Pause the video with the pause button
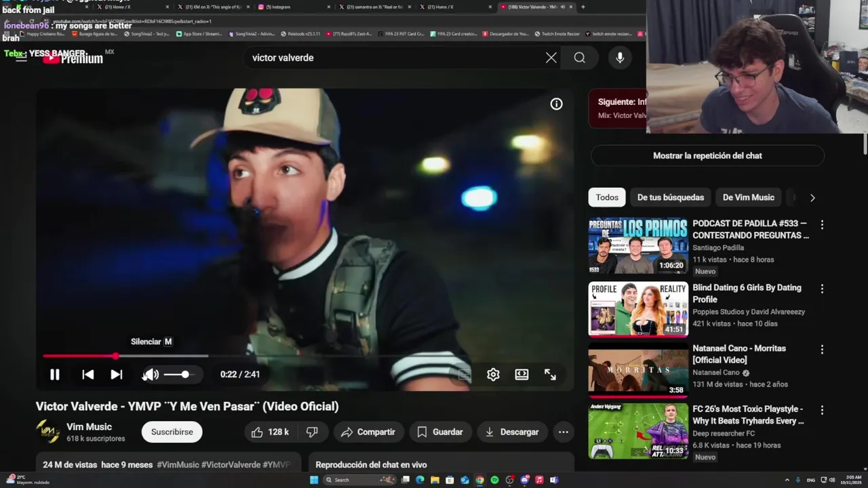The height and width of the screenshot is (488, 868). coord(54,374)
